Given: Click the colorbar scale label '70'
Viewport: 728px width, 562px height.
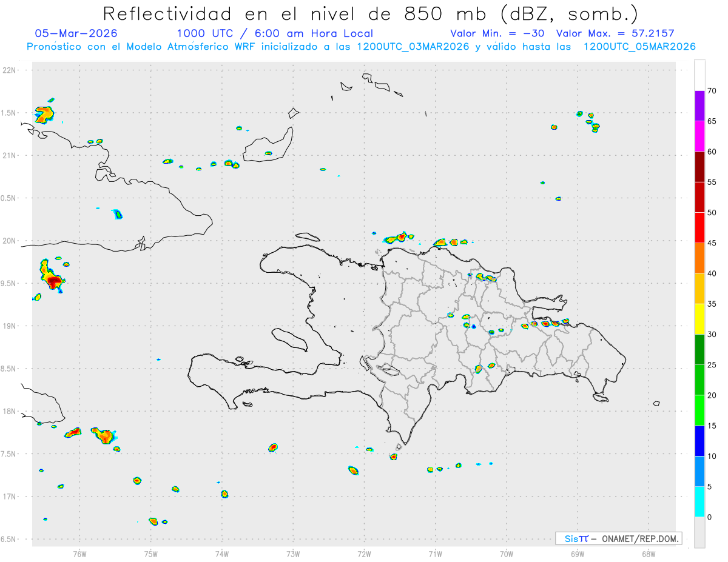Looking at the screenshot, I should 712,91.
